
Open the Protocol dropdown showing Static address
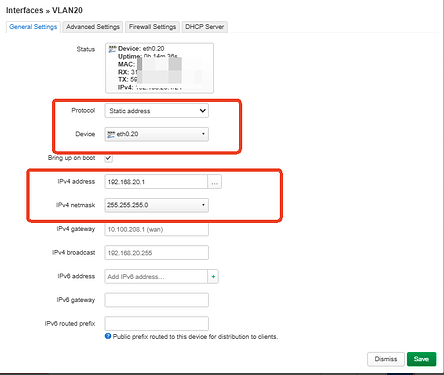coord(157,111)
